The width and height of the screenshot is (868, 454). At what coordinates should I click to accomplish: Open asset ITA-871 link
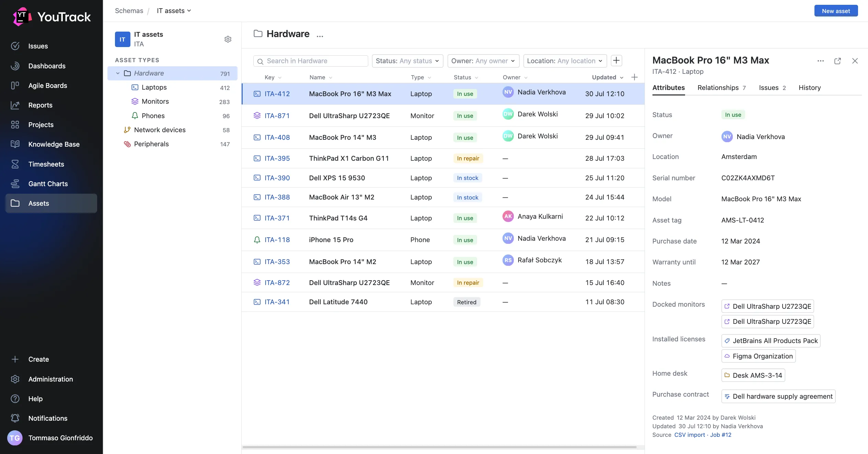point(277,116)
